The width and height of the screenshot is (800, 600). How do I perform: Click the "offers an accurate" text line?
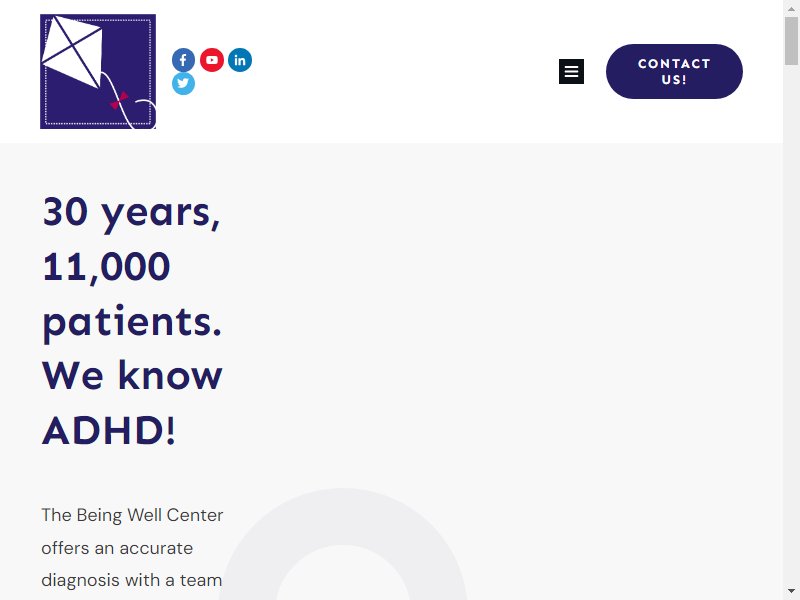(x=117, y=548)
